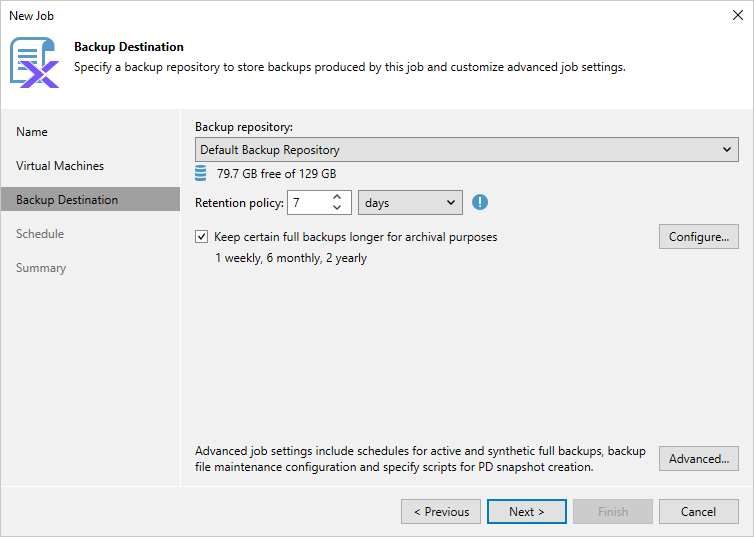Screen dimensions: 754x537
Task: Go to the Name wizard step
Action: 32,132
